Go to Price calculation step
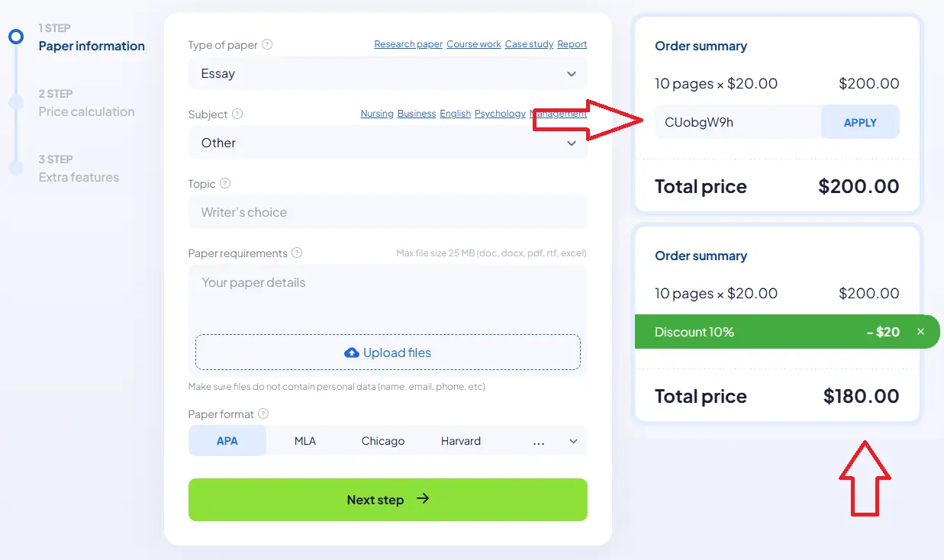 86,111
